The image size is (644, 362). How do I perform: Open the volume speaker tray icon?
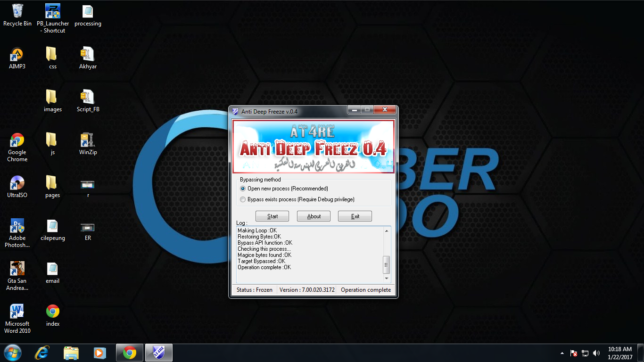(x=596, y=353)
